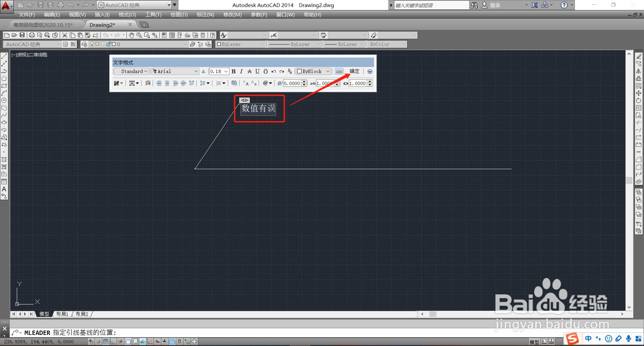The height and width of the screenshot is (346, 644).
Task: Open the Line Spacing dropdown
Action: [205, 83]
